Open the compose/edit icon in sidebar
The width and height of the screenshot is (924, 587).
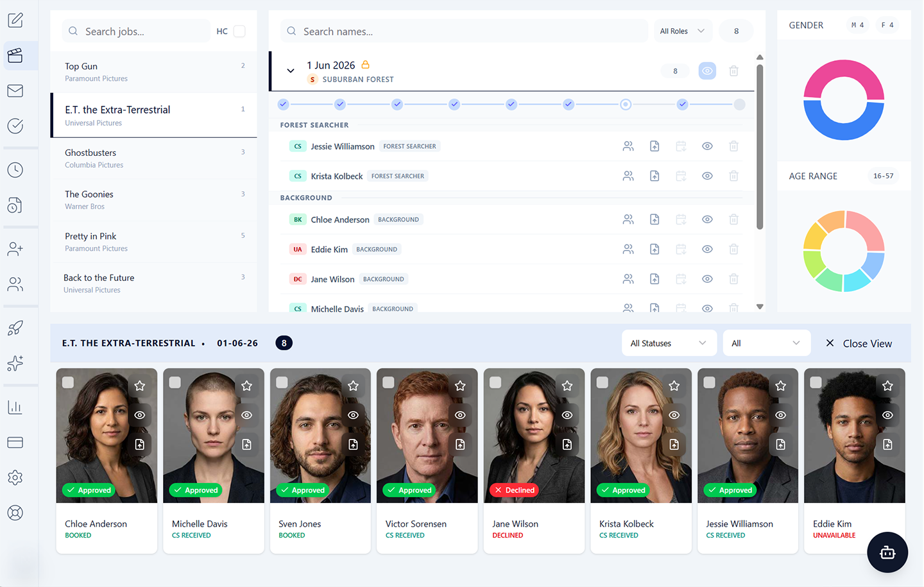click(15, 20)
